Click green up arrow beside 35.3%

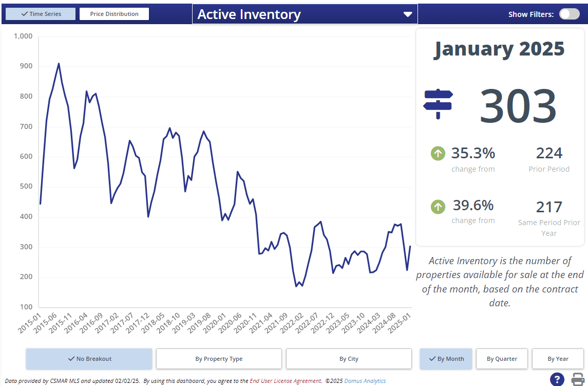[x=438, y=153]
